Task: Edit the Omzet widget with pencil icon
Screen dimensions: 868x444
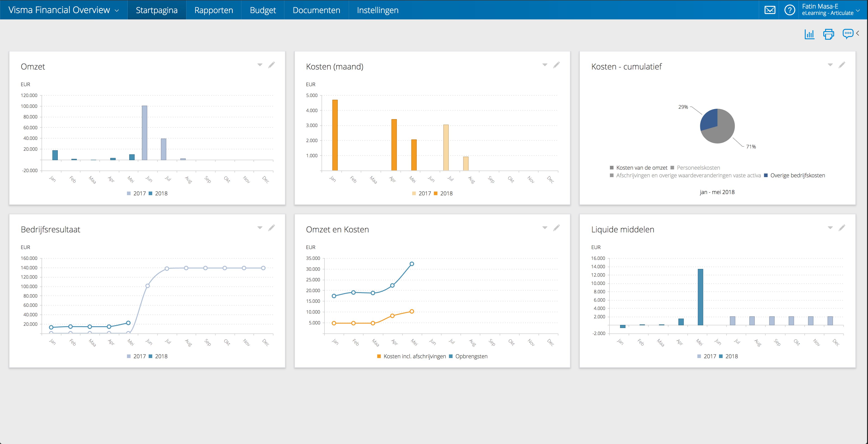Action: click(x=271, y=65)
